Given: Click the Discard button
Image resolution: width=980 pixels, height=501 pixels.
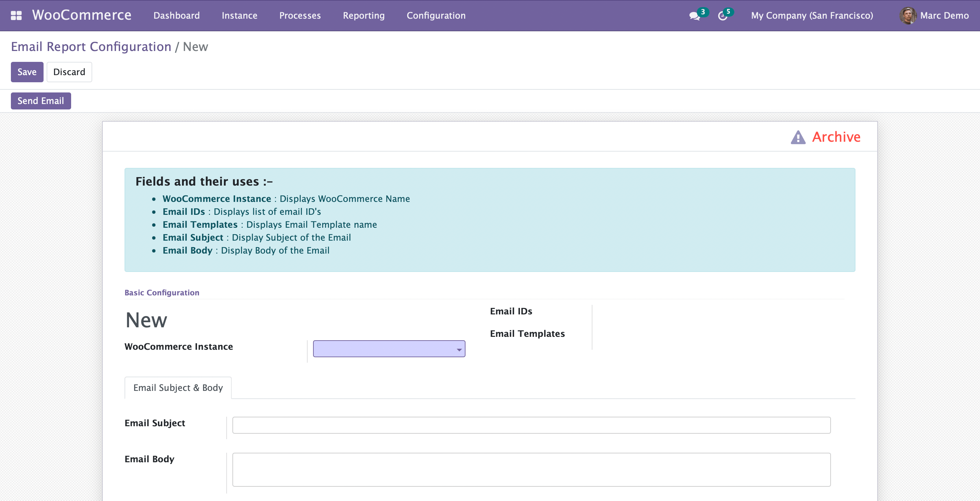Looking at the screenshot, I should point(69,72).
